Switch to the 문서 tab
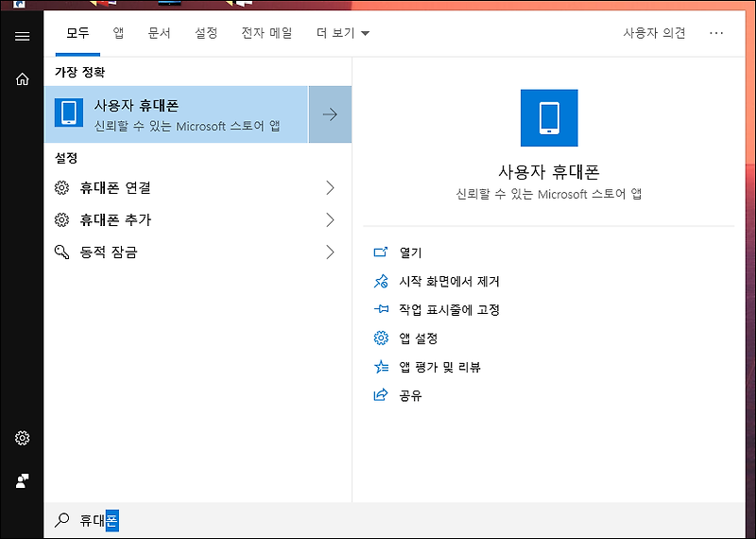Image resolution: width=756 pixels, height=539 pixels. (159, 33)
